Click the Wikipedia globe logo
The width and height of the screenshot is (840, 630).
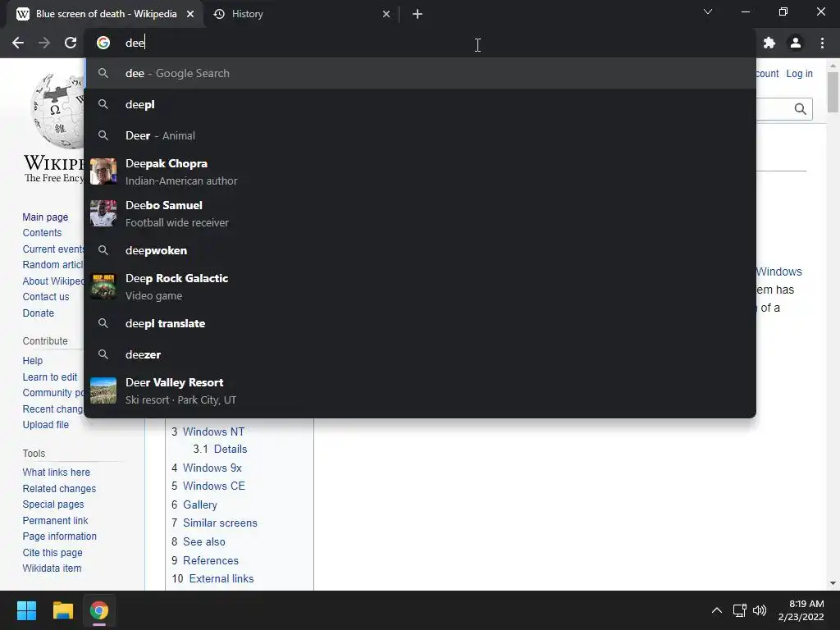[58, 111]
